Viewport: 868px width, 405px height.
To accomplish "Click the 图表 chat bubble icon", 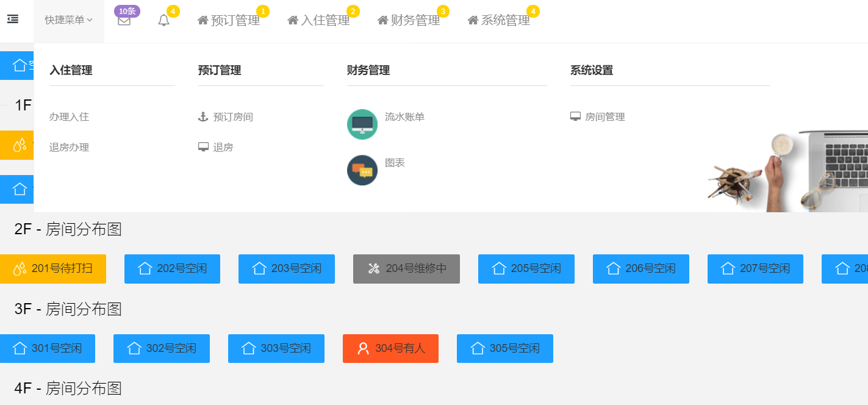I will click(362, 170).
